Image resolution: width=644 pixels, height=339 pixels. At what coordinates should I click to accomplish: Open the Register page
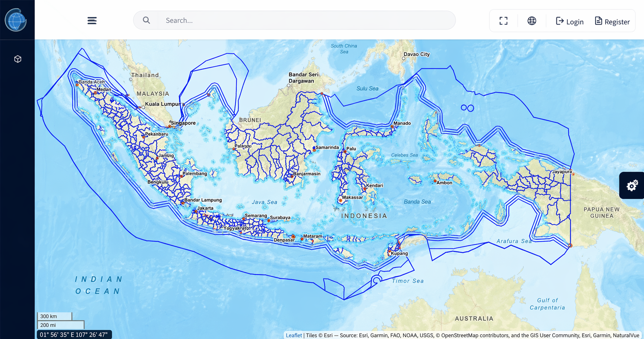coord(612,21)
